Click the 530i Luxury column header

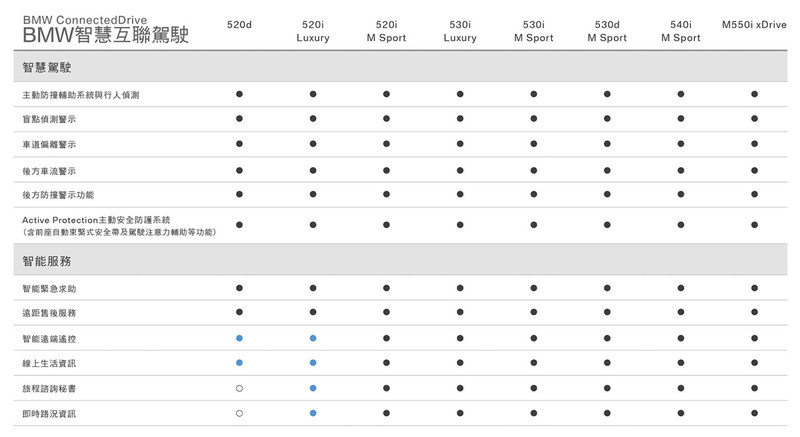(x=460, y=31)
